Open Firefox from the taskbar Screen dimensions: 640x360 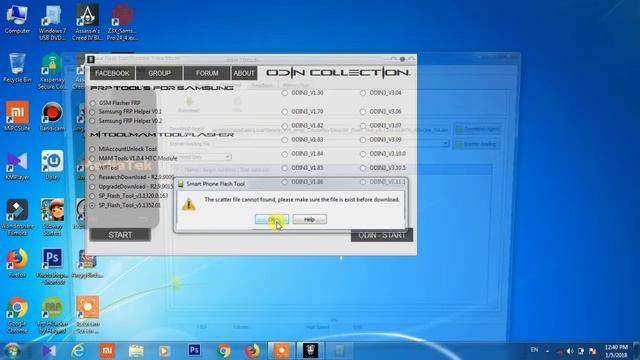click(x=252, y=351)
